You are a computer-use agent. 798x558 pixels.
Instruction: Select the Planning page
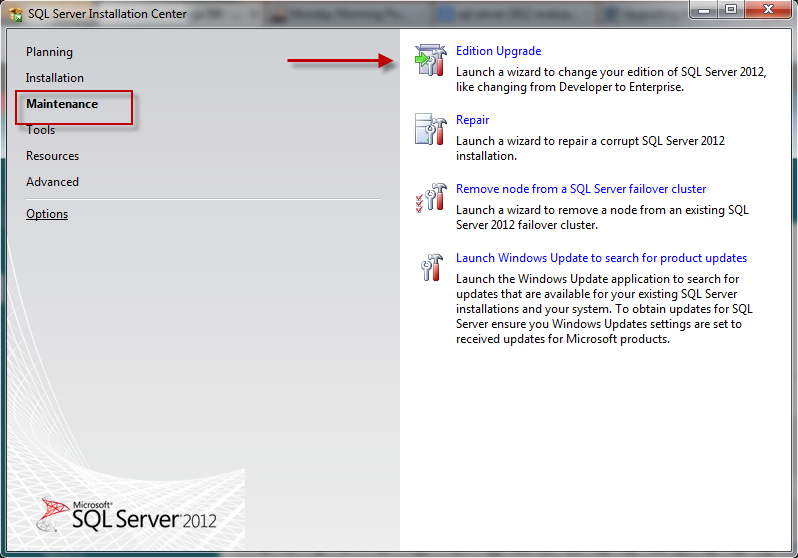point(49,52)
